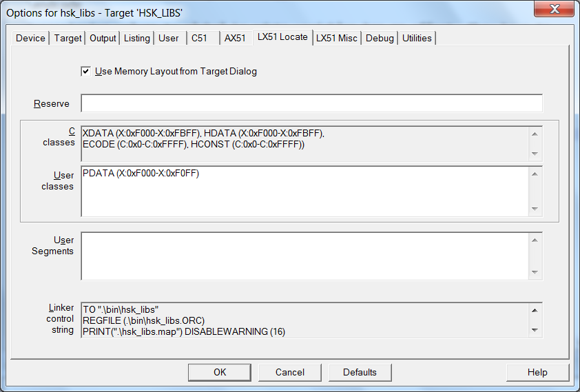The image size is (580, 392).
Task: Click the C classes text area
Action: 305,144
